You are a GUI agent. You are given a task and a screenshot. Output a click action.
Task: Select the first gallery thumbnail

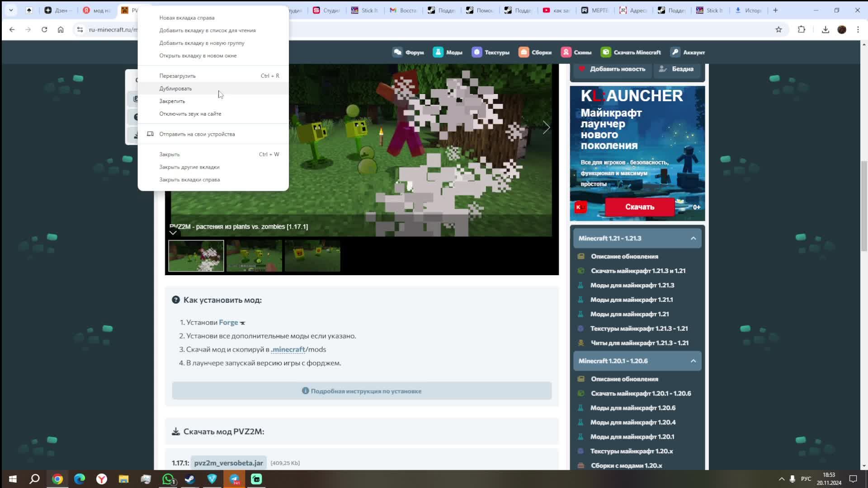(196, 256)
